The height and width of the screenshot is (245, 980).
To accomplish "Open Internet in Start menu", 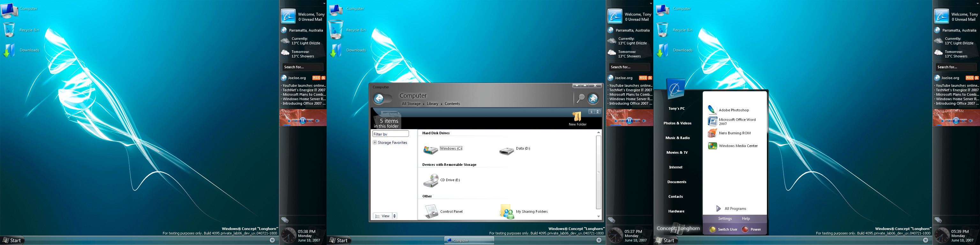I will click(676, 167).
